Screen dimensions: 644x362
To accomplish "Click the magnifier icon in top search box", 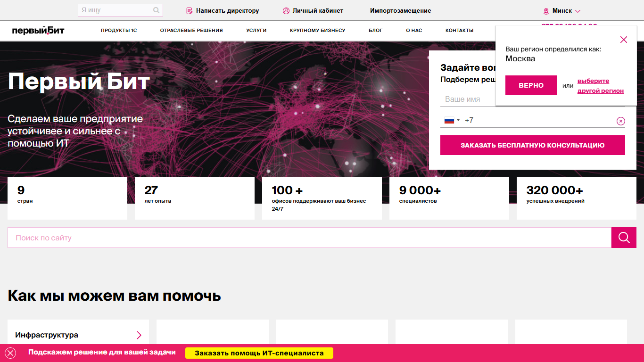I will 157,10.
